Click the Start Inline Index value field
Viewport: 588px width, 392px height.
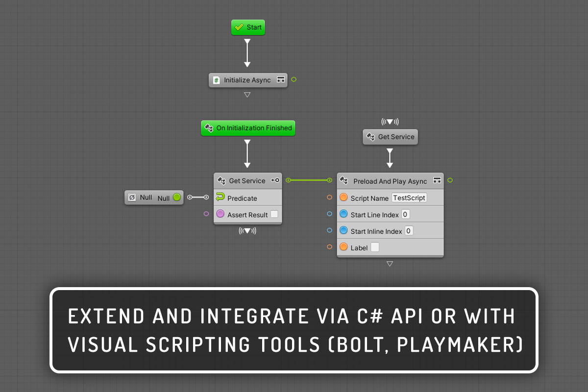pos(409,231)
